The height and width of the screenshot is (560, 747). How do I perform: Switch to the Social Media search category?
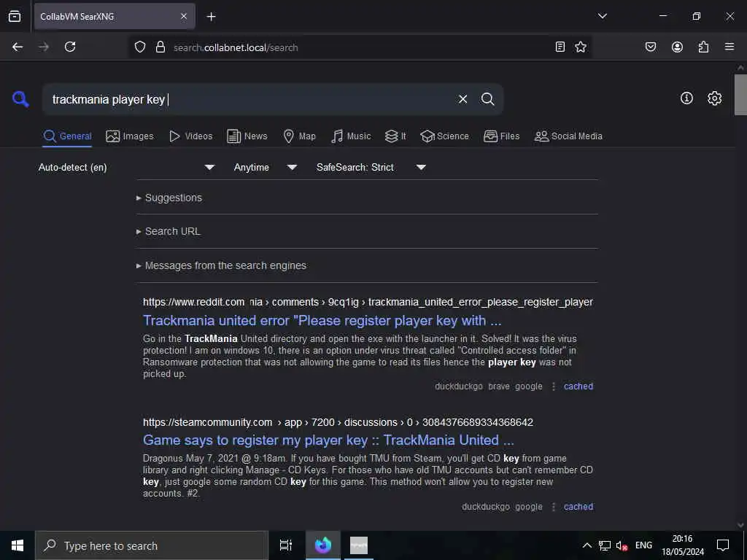coord(568,136)
